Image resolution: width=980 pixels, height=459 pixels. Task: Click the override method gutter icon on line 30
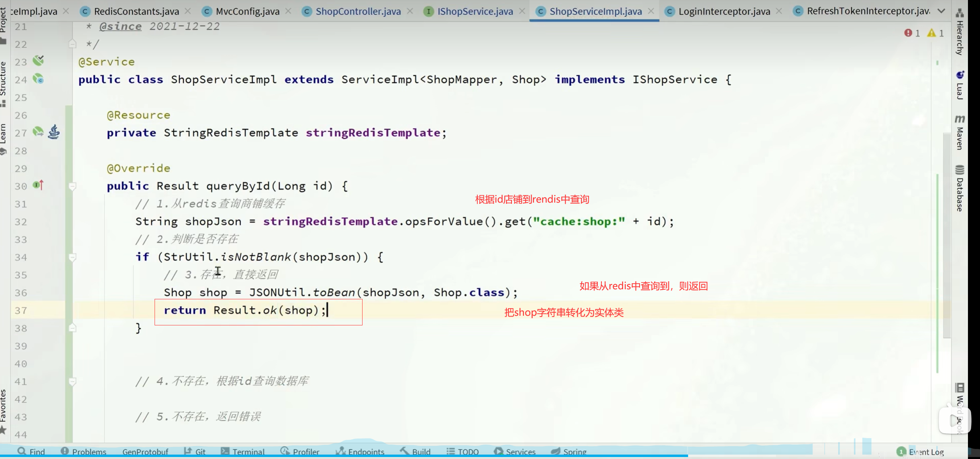[38, 185]
